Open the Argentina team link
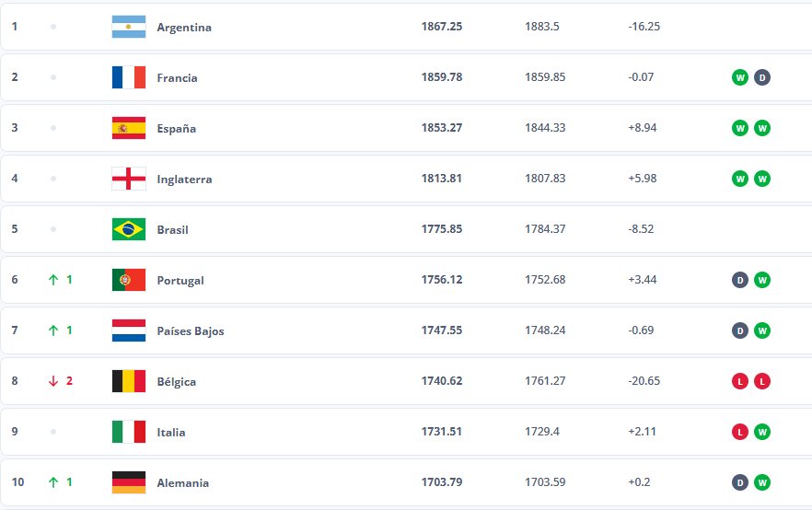 [184, 28]
